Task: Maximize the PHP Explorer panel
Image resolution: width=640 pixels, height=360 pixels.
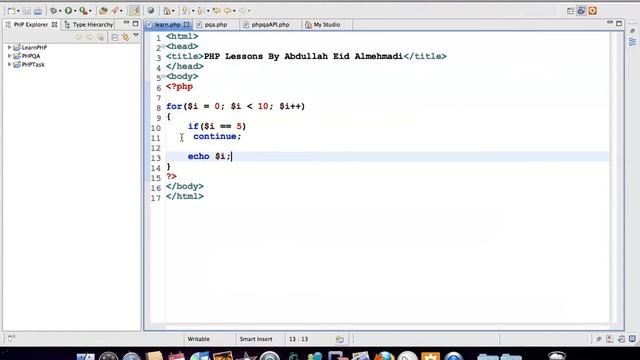Action: 136,24
